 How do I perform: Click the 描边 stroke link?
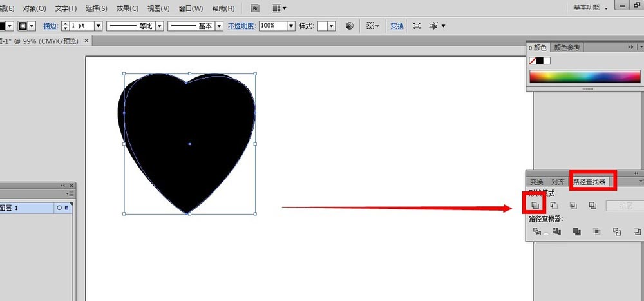coord(50,26)
